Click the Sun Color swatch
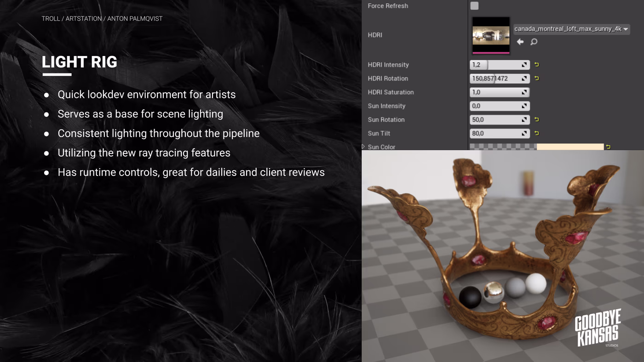Image resolution: width=644 pixels, height=362 pixels. 570,147
